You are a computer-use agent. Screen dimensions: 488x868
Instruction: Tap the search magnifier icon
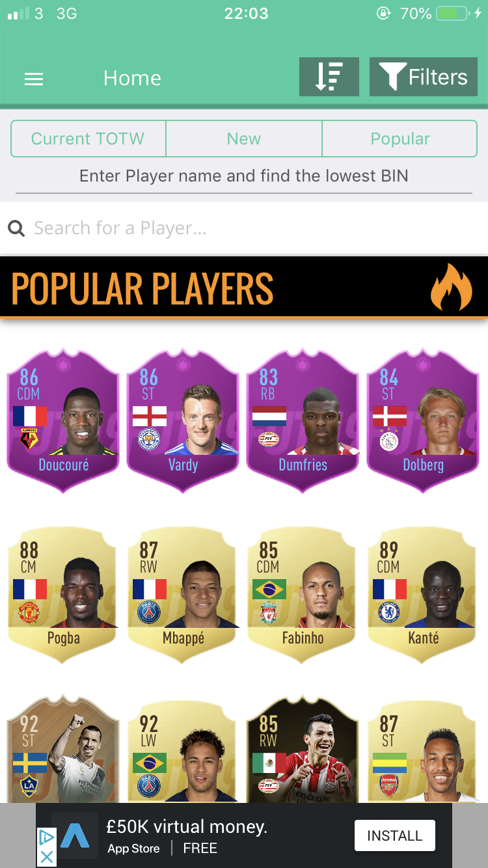coord(16,228)
